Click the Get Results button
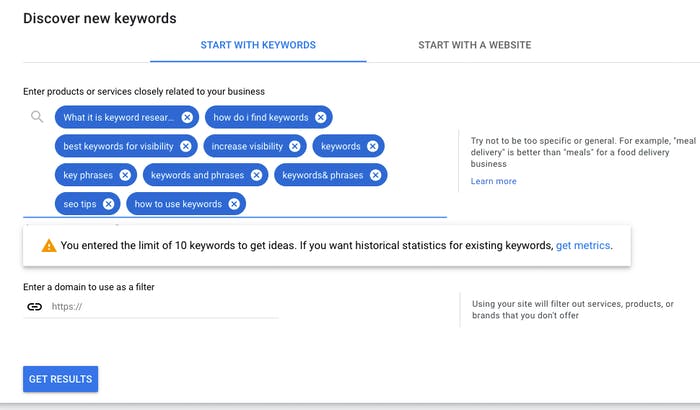The image size is (700, 410). [x=61, y=379]
